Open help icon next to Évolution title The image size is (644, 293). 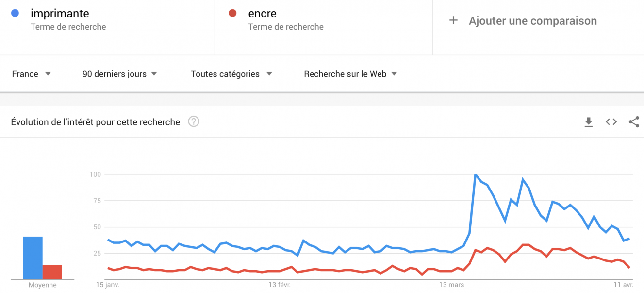pyautogui.click(x=194, y=121)
